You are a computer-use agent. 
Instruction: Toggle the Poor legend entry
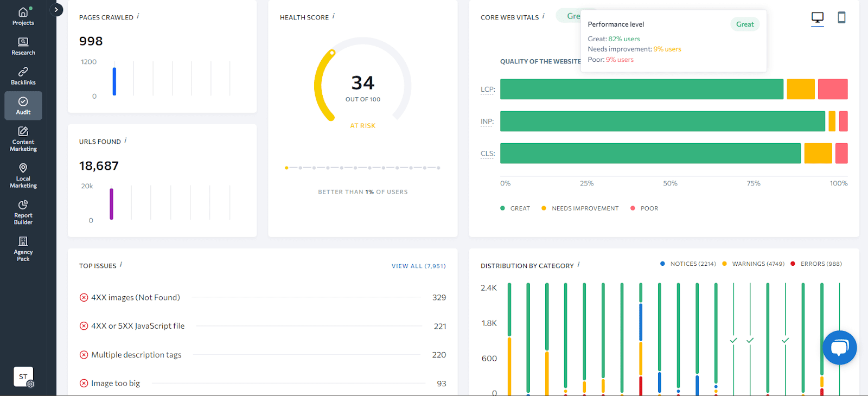coord(644,208)
